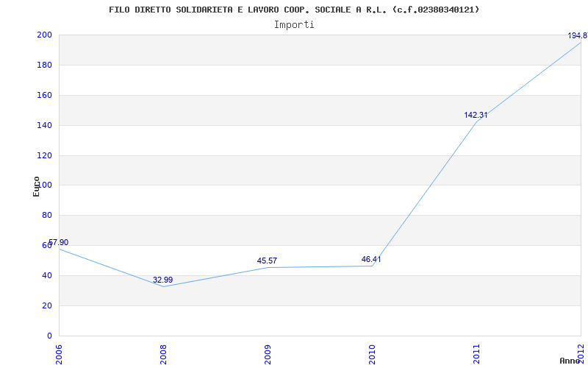The image size is (588, 368).
Task: Click the 200 y-axis value
Action: click(x=44, y=35)
